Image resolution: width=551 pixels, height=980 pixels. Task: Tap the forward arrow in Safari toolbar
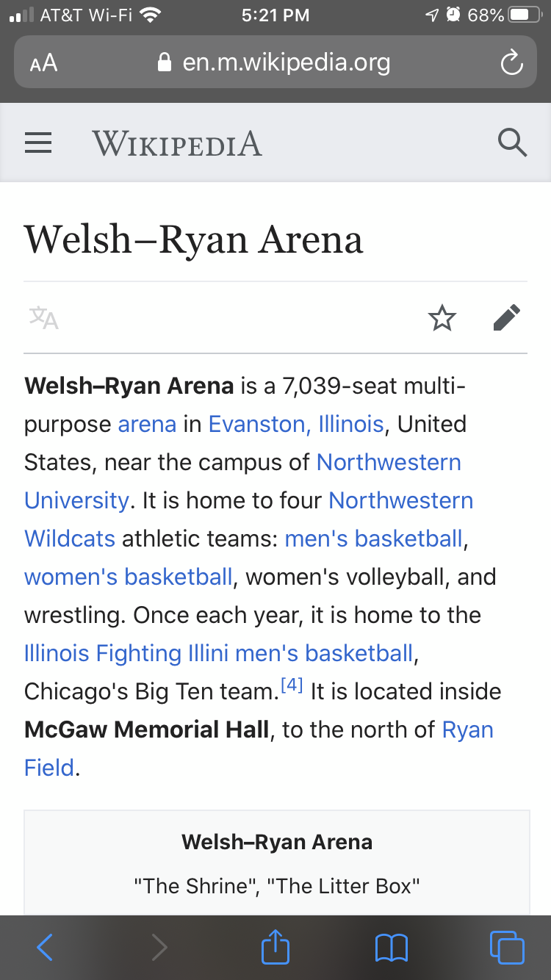[x=159, y=948]
